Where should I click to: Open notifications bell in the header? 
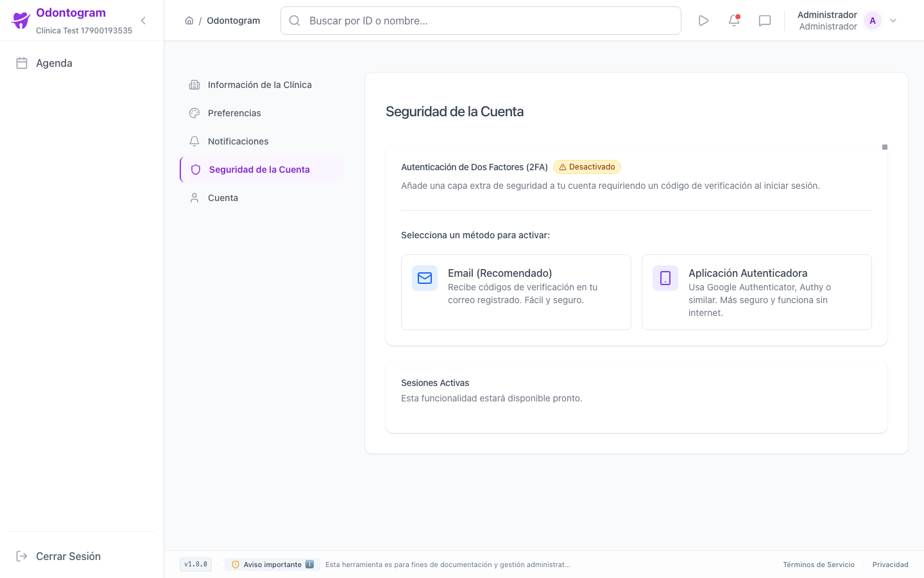pos(734,21)
